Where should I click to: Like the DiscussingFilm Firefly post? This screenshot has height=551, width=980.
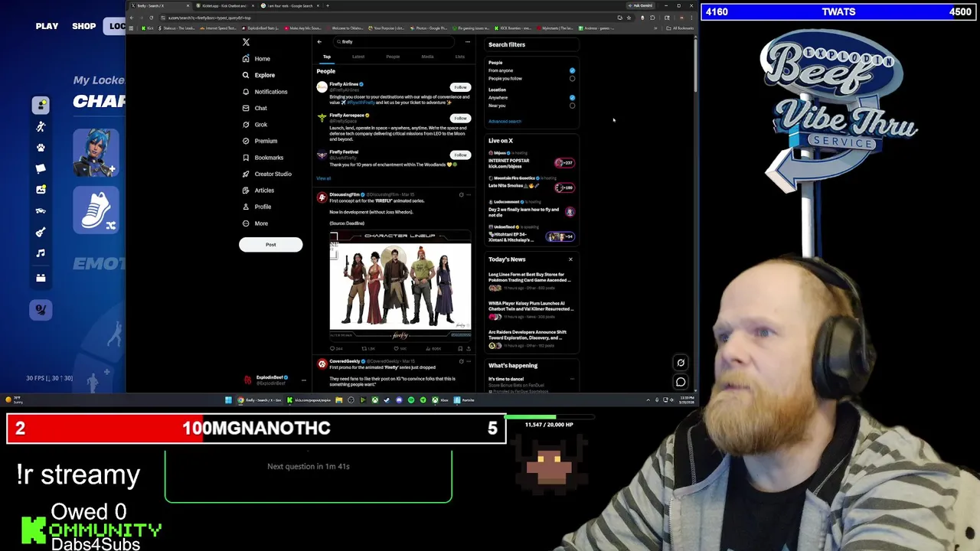pos(397,349)
